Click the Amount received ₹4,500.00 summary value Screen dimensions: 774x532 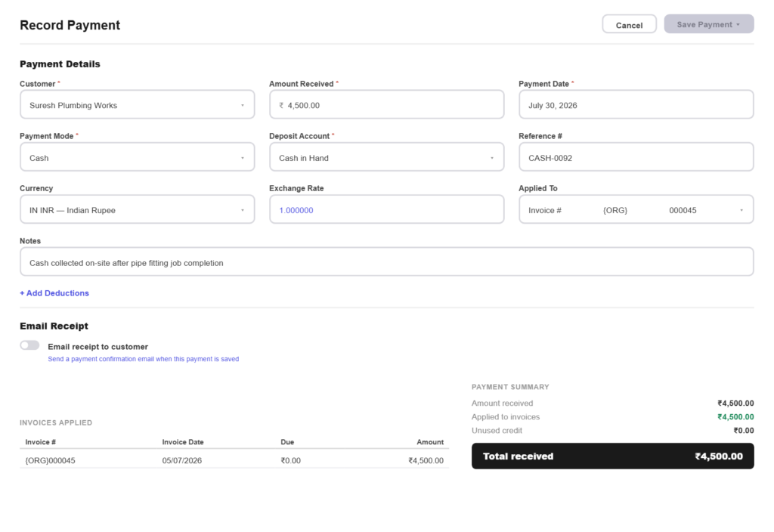coord(735,404)
